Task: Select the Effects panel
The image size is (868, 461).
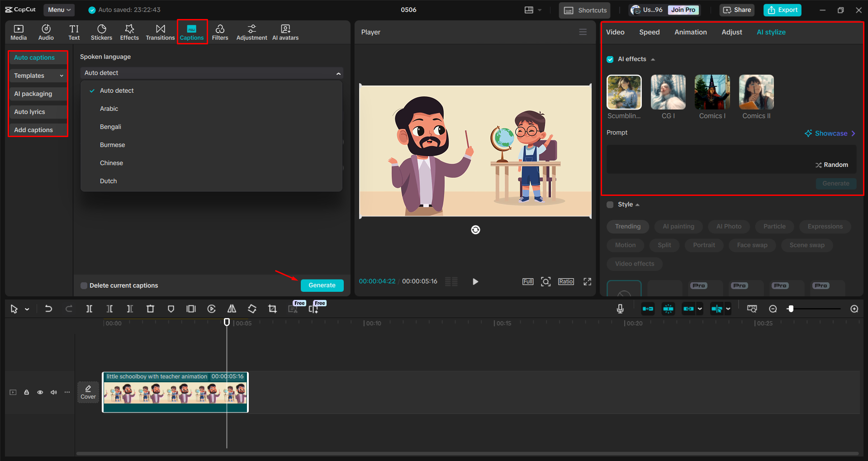Action: click(x=129, y=32)
